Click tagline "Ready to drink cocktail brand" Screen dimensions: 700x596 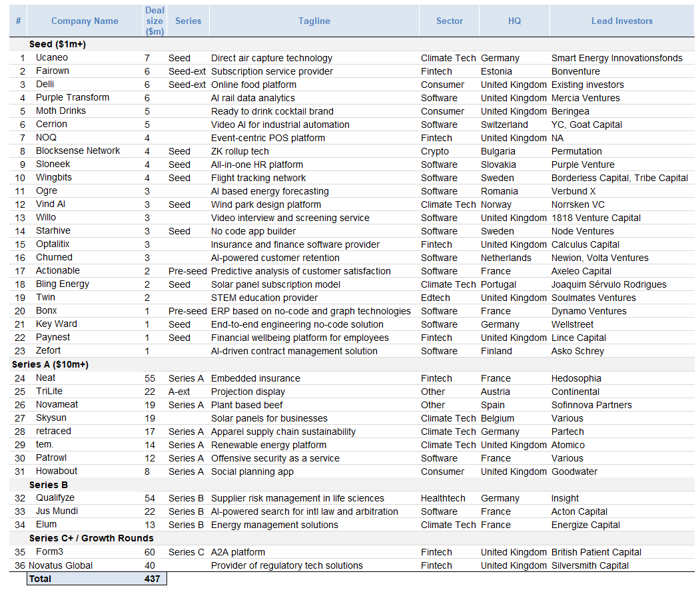pyautogui.click(x=272, y=111)
